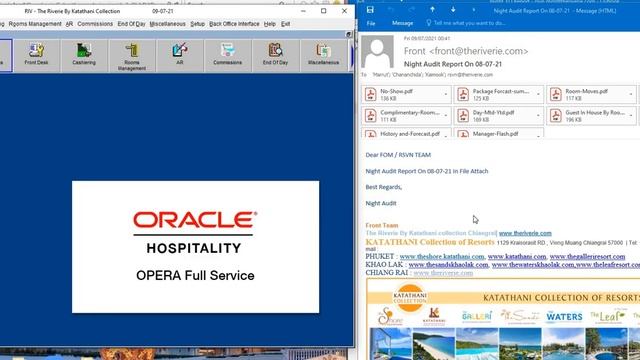Expand dropdown for History and-Forecast.pdf

click(446, 135)
